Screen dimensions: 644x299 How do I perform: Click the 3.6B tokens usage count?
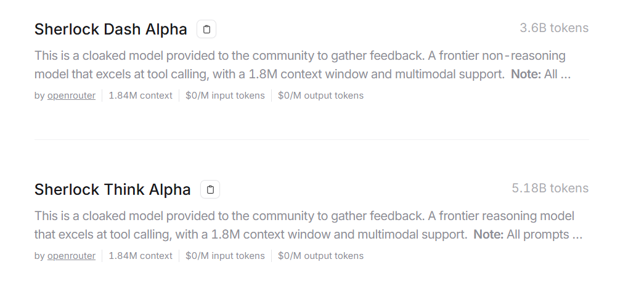[x=553, y=28]
